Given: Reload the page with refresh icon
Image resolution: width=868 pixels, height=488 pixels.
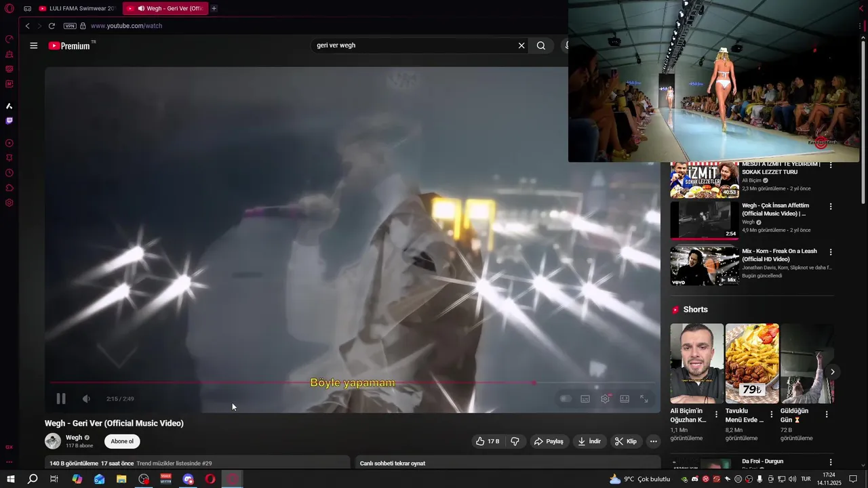Looking at the screenshot, I should tap(52, 26).
